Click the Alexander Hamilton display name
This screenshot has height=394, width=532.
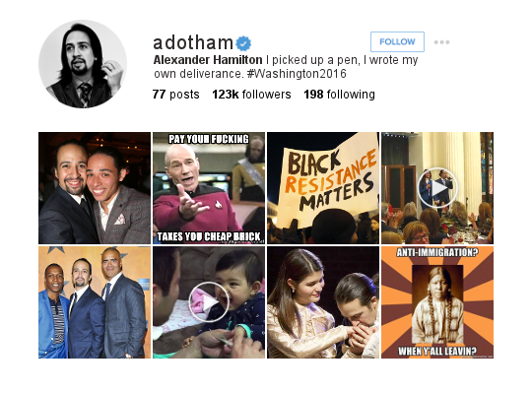click(x=208, y=60)
